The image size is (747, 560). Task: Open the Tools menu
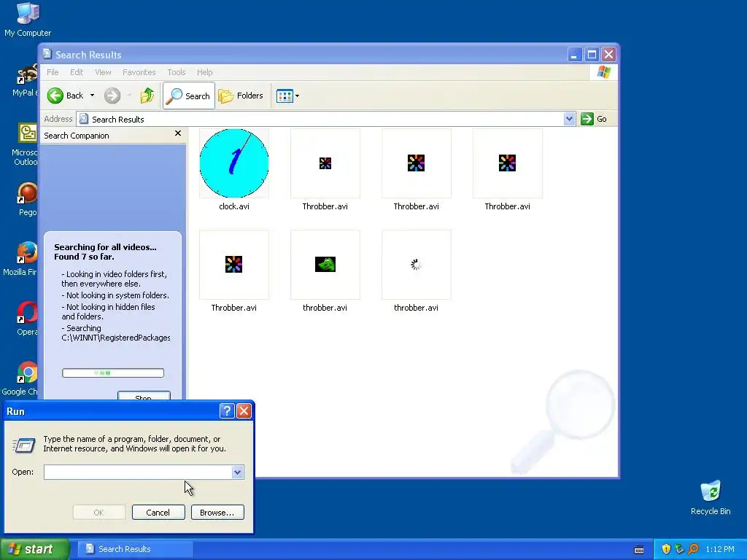click(x=177, y=72)
